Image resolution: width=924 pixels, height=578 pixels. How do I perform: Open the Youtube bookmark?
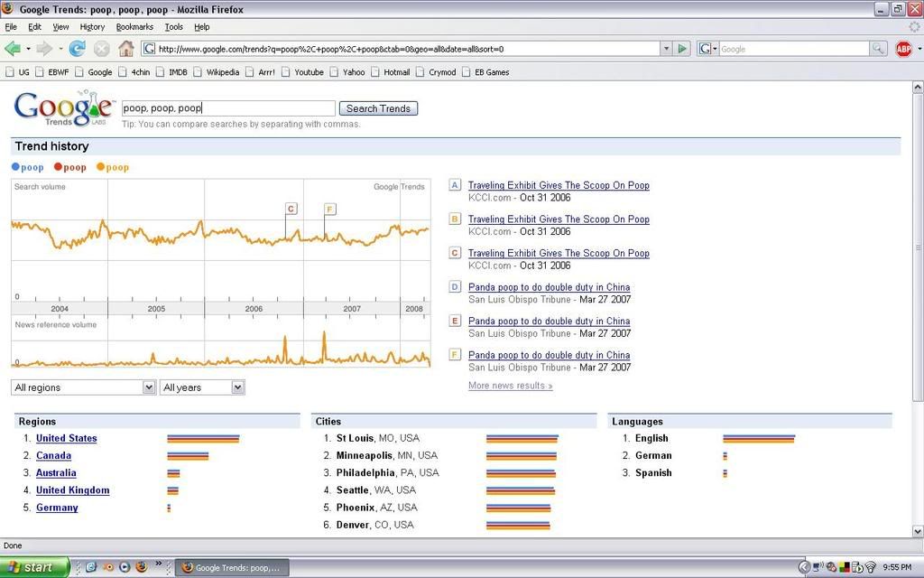pyautogui.click(x=303, y=72)
